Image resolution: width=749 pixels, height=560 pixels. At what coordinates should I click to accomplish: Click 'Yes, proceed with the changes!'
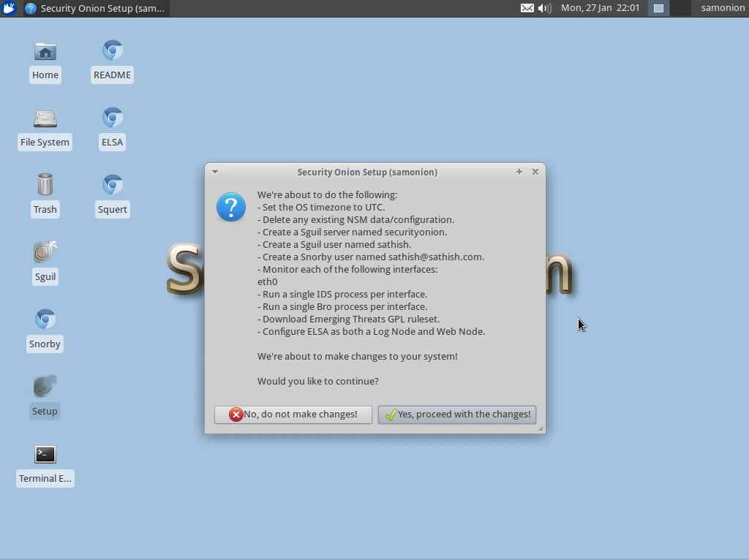[457, 415]
